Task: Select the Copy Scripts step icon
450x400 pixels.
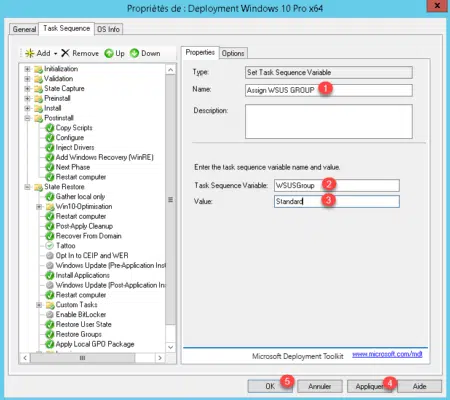Action: click(x=50, y=128)
